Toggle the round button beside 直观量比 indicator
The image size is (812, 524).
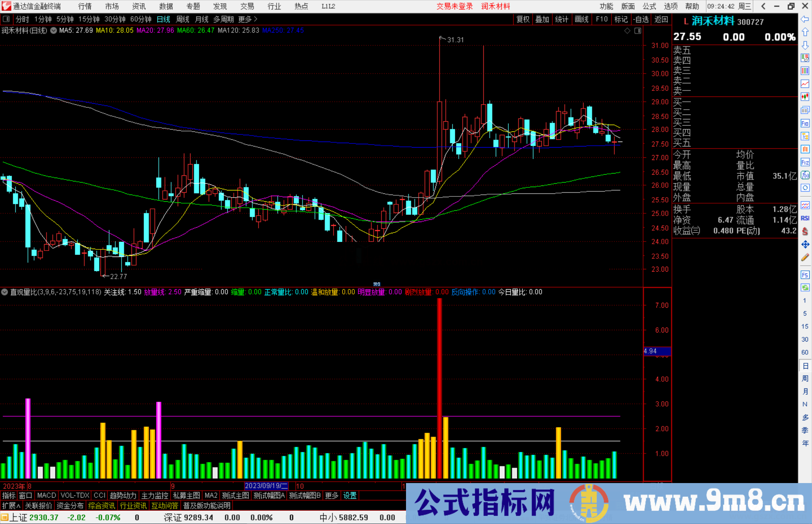pos(5,292)
